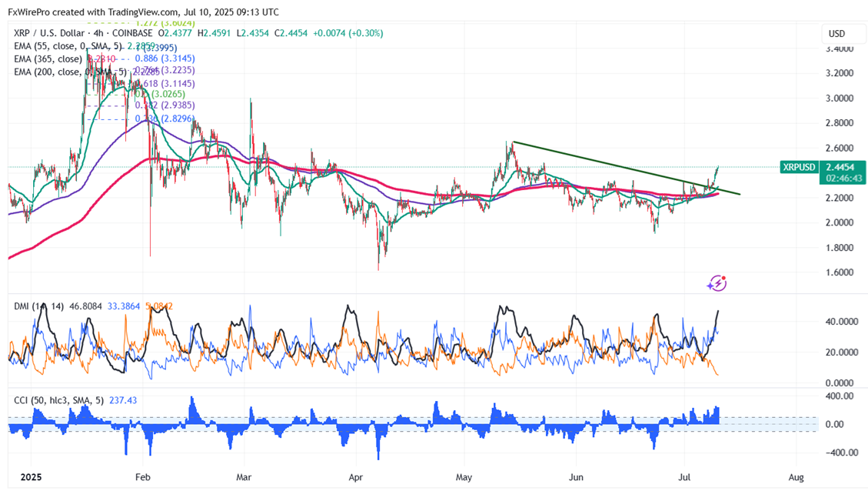Click the 1.6000 price axis label
This screenshot has height=491, width=868.
point(840,272)
